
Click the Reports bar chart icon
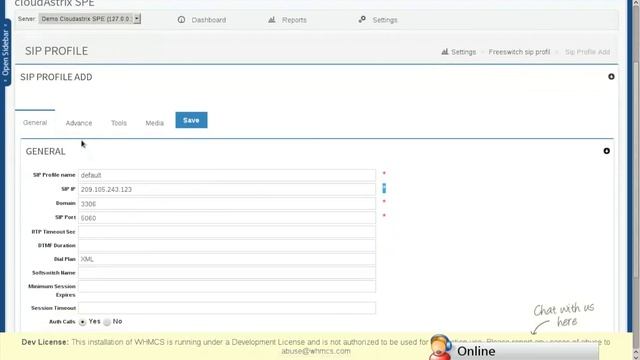tap(272, 20)
